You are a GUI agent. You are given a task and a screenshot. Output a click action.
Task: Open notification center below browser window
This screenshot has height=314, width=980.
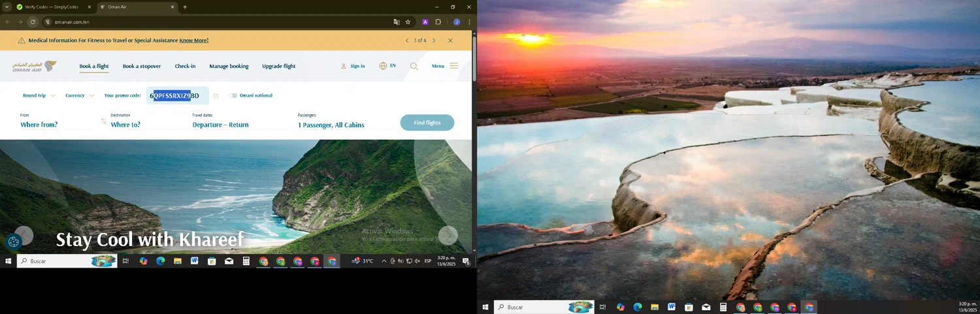[x=466, y=261]
